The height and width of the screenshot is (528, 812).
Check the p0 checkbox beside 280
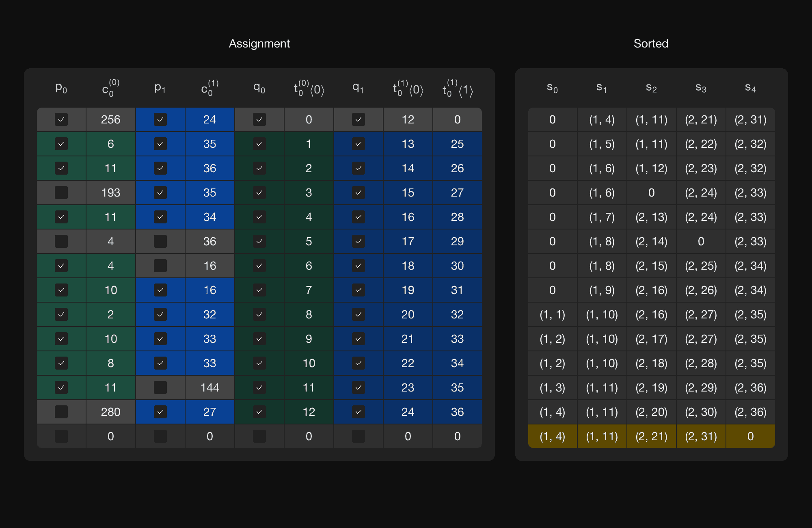(61, 412)
